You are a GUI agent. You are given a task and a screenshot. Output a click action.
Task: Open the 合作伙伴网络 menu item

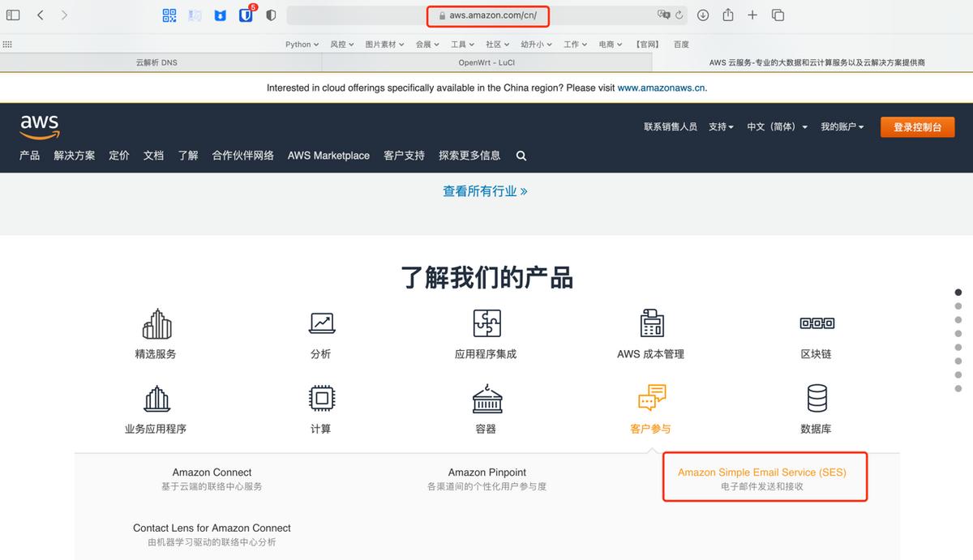(x=243, y=156)
